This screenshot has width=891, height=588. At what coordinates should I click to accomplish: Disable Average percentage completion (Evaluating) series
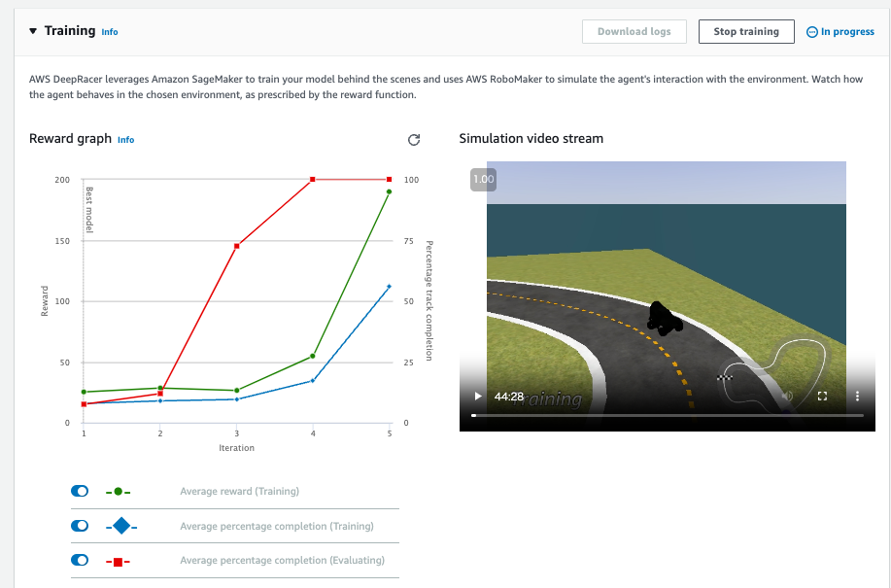point(81,561)
